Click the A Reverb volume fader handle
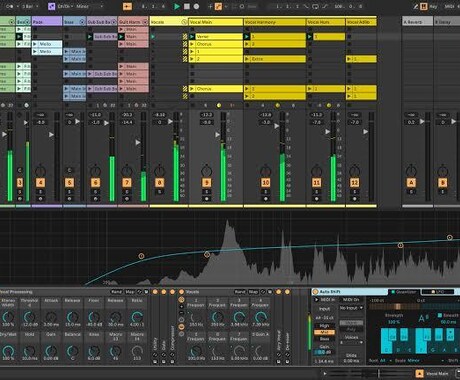Screen dimensions: 460x380 [x=422, y=121]
